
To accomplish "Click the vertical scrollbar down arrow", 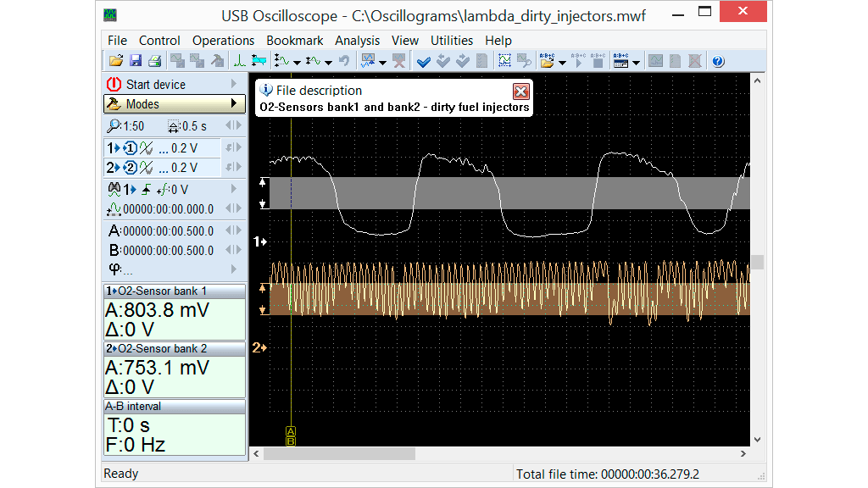I will click(757, 440).
